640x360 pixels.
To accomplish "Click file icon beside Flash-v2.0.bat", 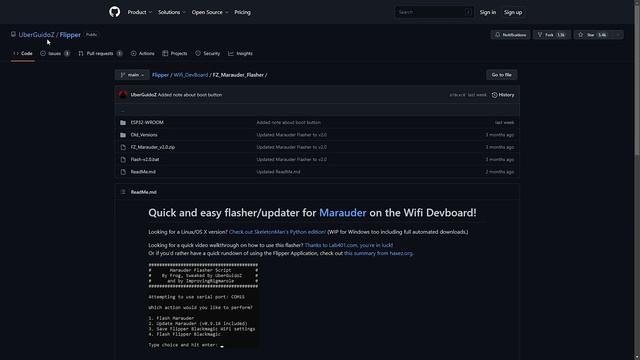I will [x=123, y=160].
